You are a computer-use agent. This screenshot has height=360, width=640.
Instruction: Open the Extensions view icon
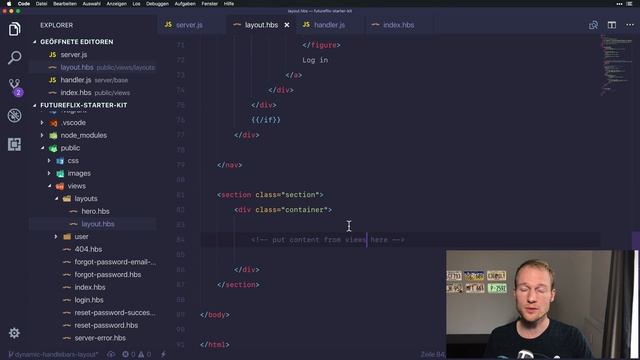tap(14, 144)
